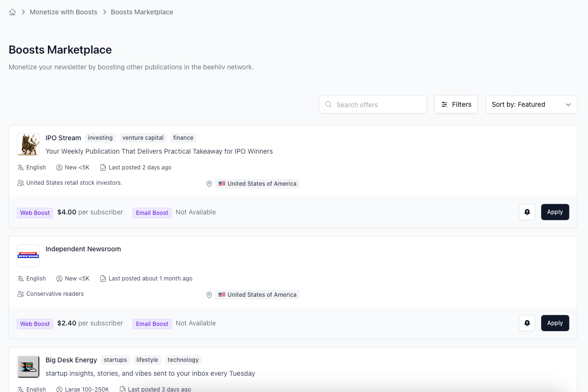Open the Independent Newsroom title
This screenshot has height=392, width=588.
[x=83, y=249]
